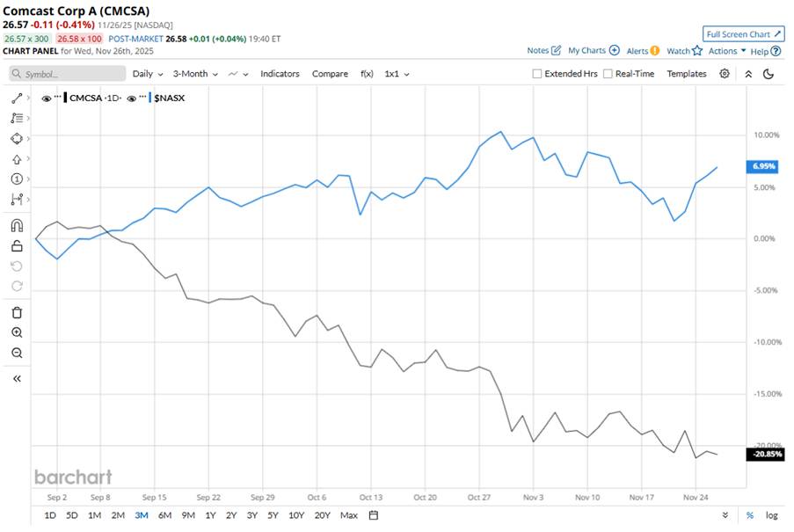This screenshot has width=794, height=532.
Task: Enable the Extended Hrs checkbox
Action: [537, 74]
